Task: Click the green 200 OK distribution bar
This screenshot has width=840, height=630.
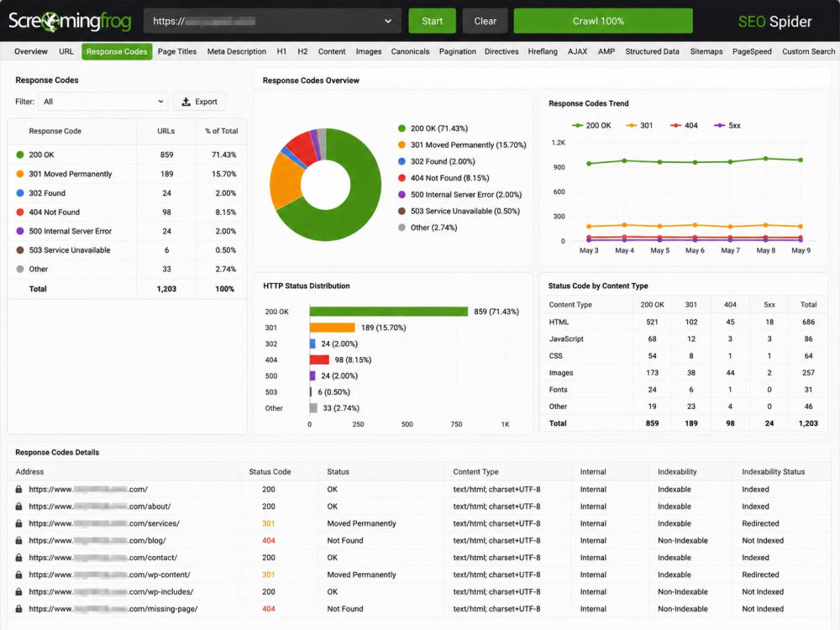Action: click(389, 312)
